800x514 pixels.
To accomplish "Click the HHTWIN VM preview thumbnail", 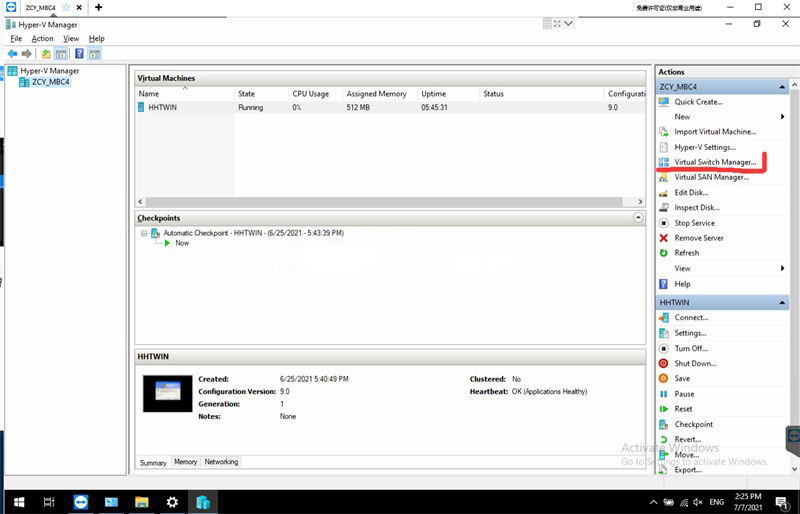I will (167, 394).
